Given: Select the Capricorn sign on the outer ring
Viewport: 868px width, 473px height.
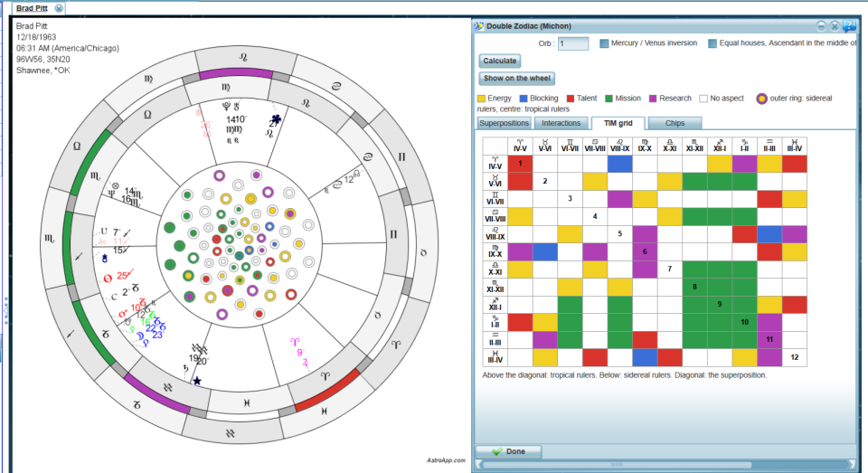Looking at the screenshot, I should [137, 406].
